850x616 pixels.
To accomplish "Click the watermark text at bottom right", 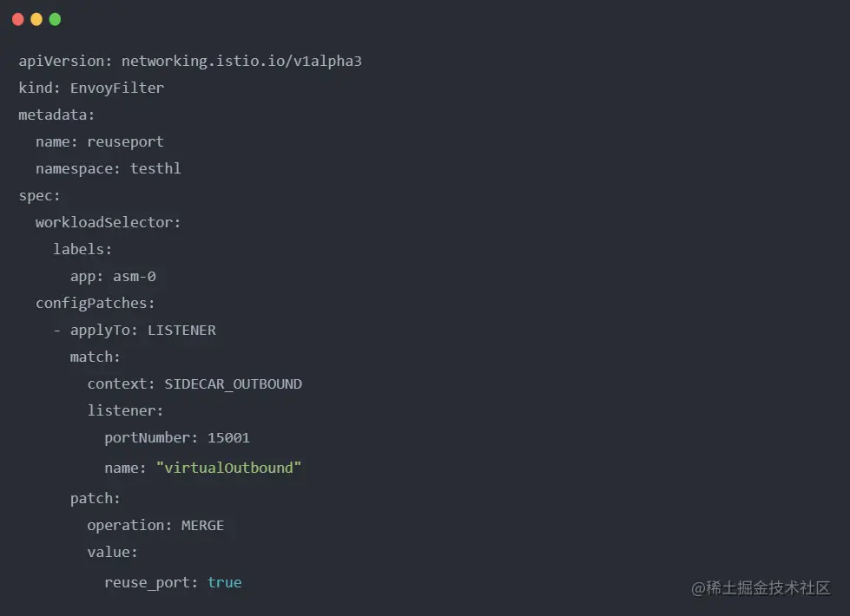I will (761, 587).
